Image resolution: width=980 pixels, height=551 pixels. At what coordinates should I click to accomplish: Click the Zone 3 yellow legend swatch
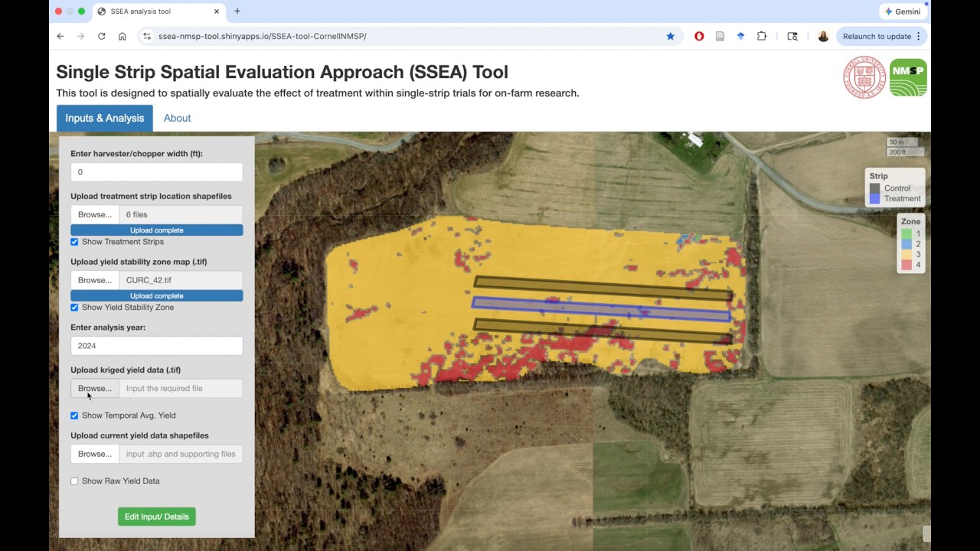point(906,255)
